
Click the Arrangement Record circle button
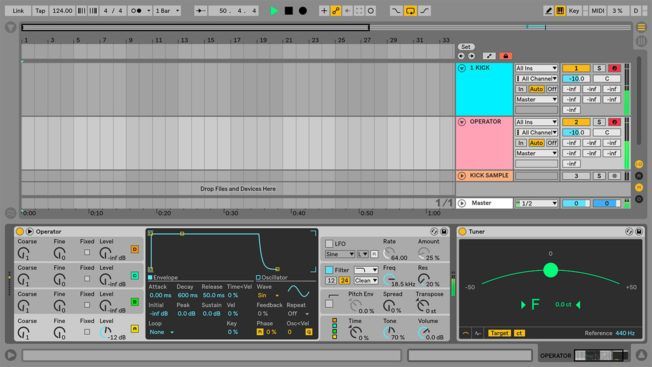(303, 11)
